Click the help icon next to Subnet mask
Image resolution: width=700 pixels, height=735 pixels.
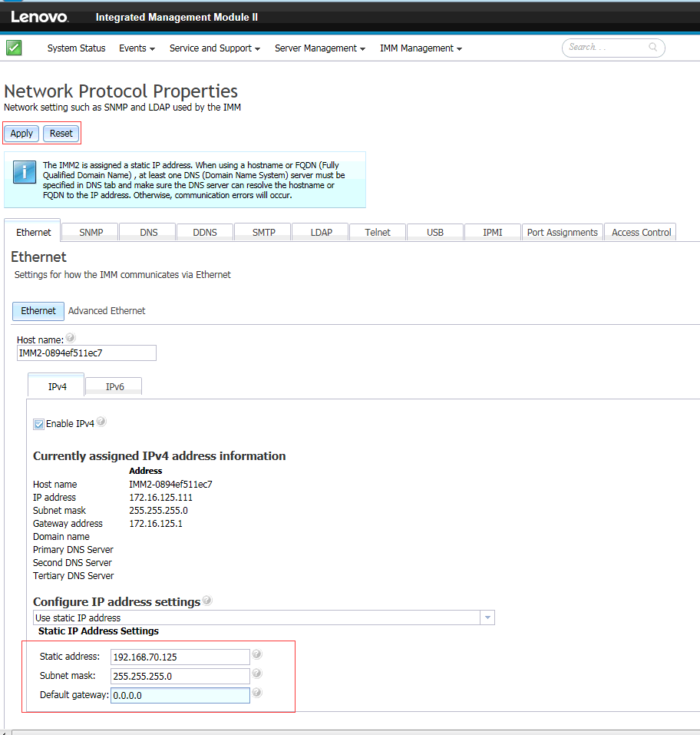point(256,673)
